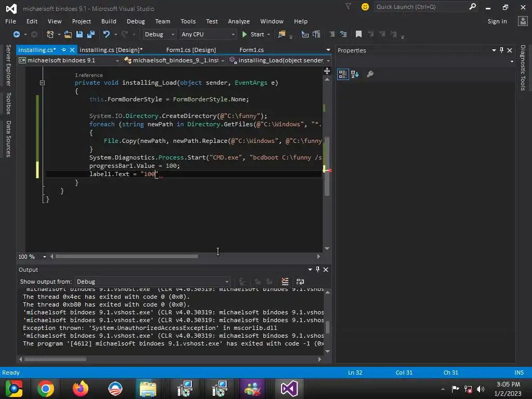
Task: Open the Show output from dropdown
Action: tap(152, 282)
